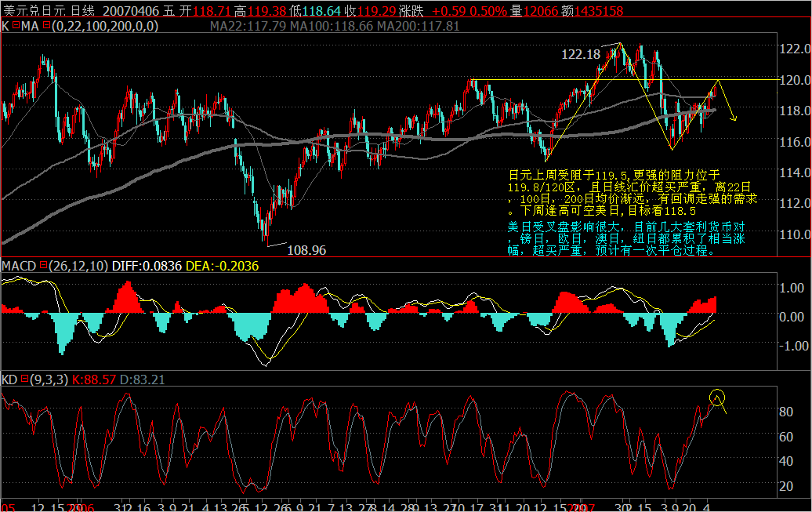This screenshot has width=812, height=512.
Task: Click the MA100:118.66 value
Action: pos(332,26)
